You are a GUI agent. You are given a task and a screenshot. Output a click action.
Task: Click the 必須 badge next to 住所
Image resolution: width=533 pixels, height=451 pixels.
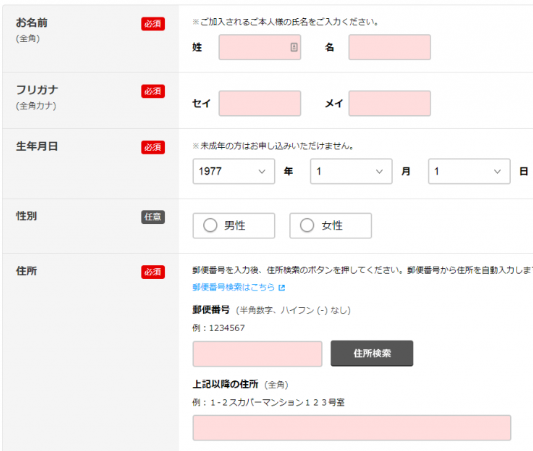pos(153,272)
